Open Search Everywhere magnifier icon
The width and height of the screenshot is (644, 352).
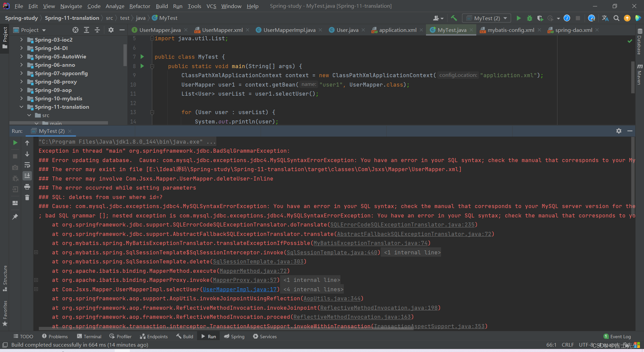616,18
